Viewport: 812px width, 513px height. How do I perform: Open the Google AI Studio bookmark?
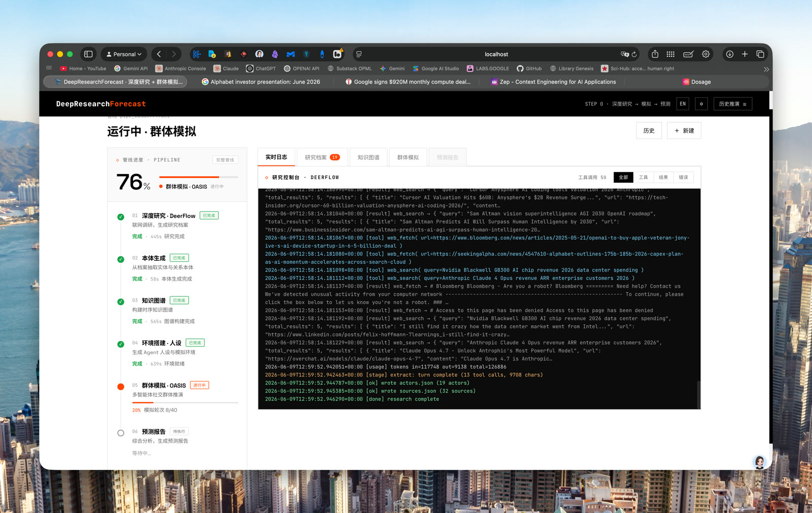[435, 69]
